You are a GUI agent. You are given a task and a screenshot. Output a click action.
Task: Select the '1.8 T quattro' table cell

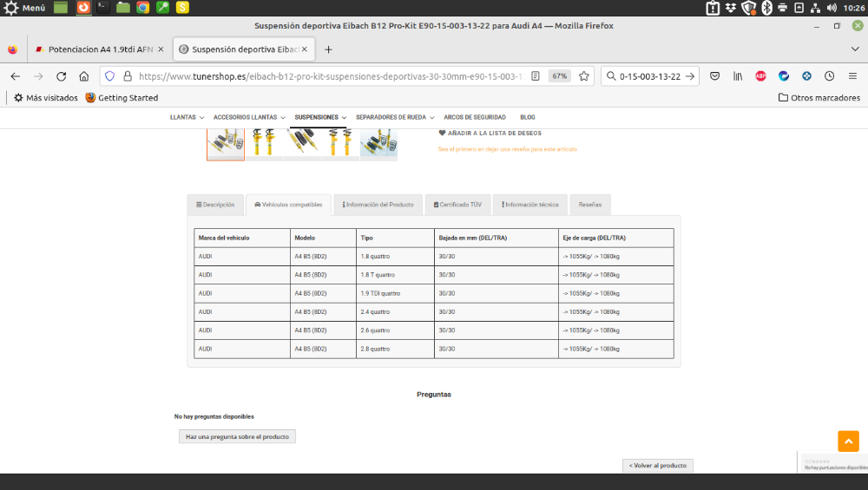[395, 275]
